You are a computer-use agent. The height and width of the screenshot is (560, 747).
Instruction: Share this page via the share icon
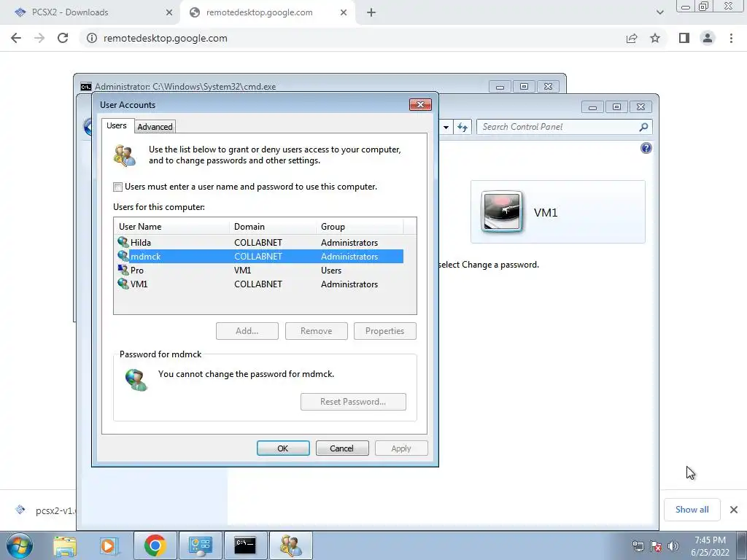[632, 38]
